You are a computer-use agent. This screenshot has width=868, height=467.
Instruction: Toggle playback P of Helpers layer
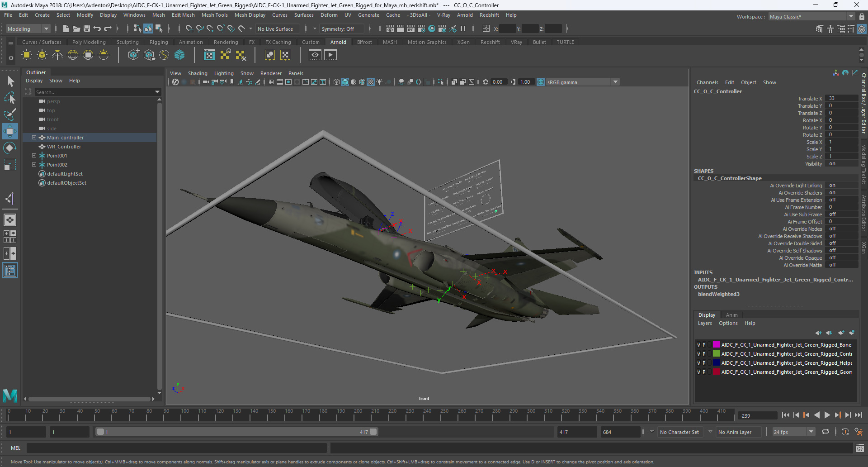click(704, 363)
